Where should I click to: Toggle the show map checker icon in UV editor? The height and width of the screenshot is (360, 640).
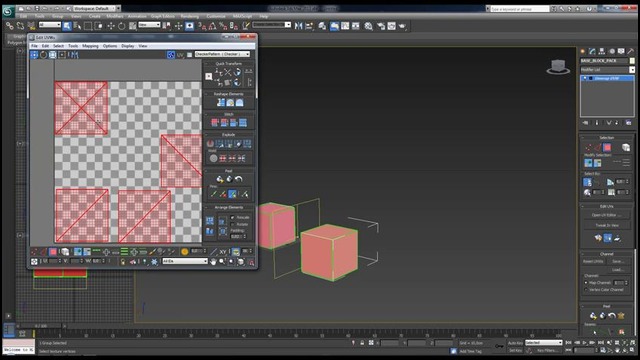pos(171,55)
